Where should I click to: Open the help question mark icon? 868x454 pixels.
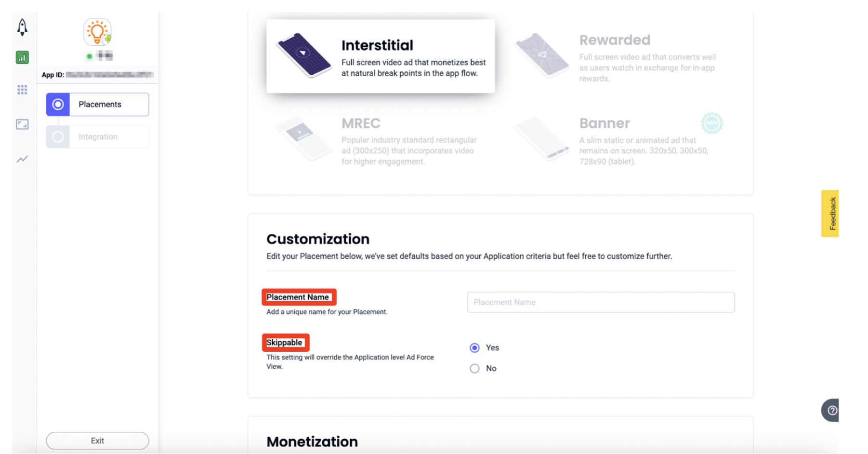pos(832,411)
